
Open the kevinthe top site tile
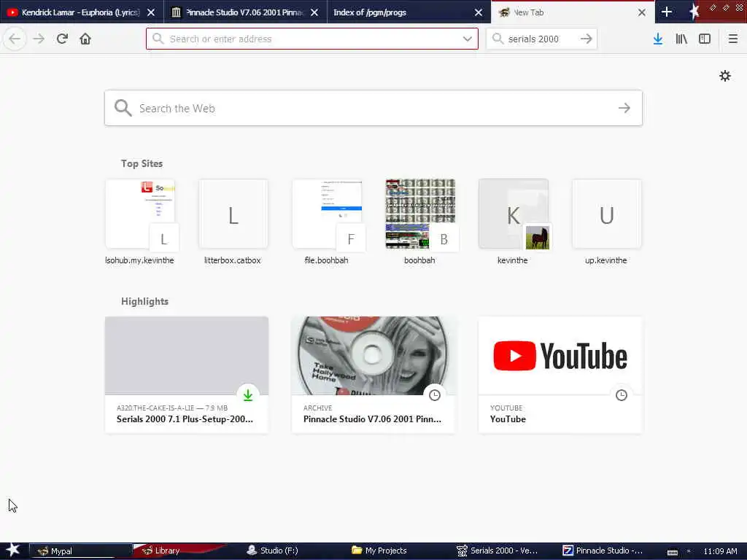coord(513,222)
